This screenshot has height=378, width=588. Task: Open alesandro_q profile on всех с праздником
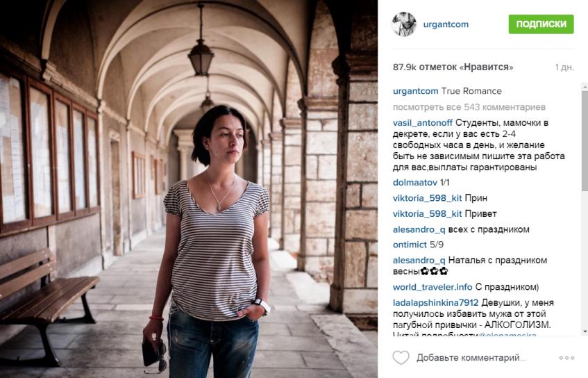point(419,229)
